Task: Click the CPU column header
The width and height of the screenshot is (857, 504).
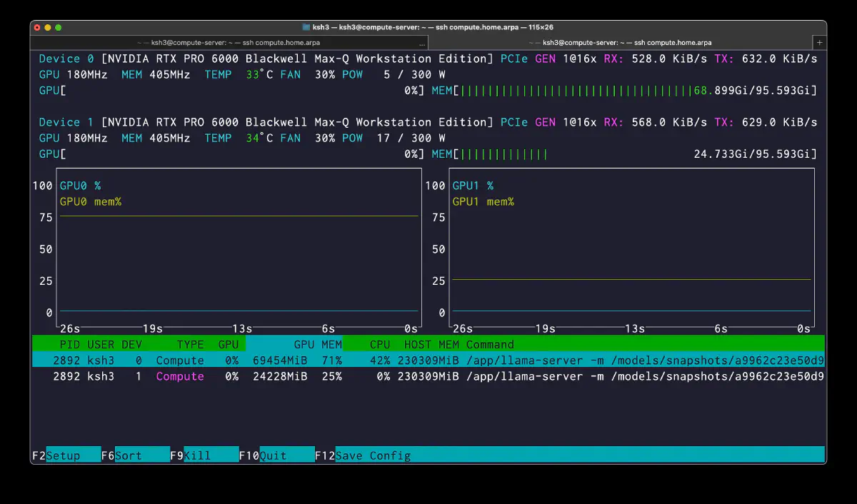Action: (380, 344)
